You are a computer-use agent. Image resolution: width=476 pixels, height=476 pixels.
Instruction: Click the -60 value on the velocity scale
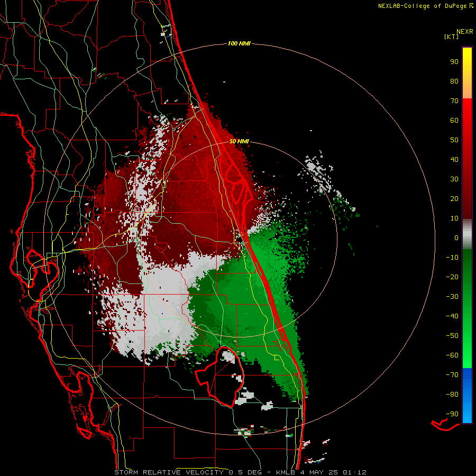(452, 355)
